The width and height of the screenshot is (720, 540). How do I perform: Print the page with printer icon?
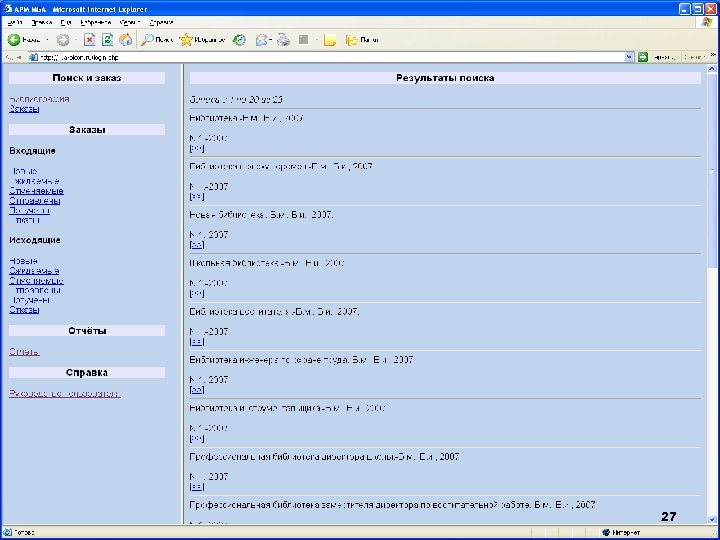click(283, 40)
